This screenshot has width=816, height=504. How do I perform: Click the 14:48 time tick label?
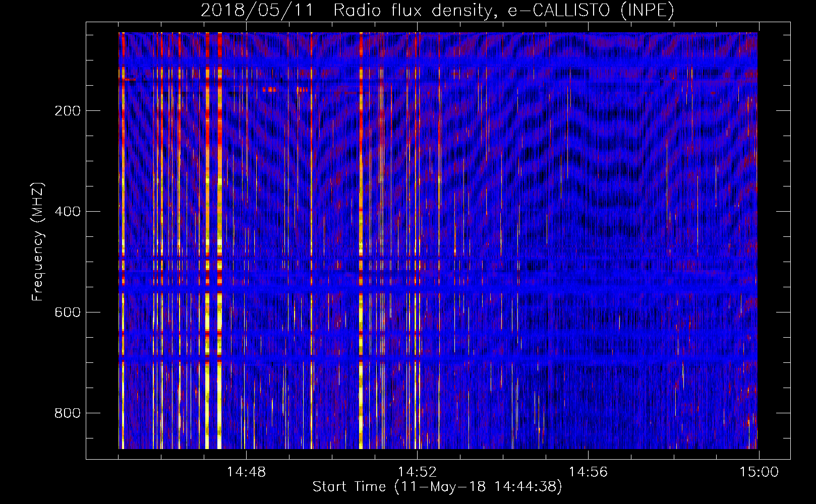click(x=246, y=472)
